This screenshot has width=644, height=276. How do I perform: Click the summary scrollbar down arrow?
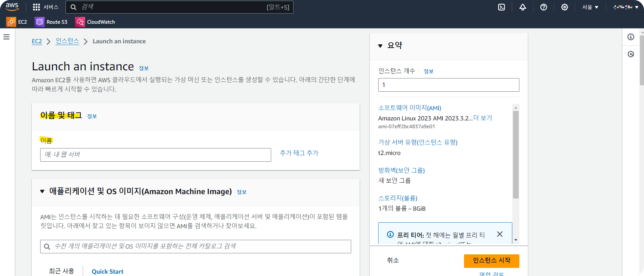[516, 240]
